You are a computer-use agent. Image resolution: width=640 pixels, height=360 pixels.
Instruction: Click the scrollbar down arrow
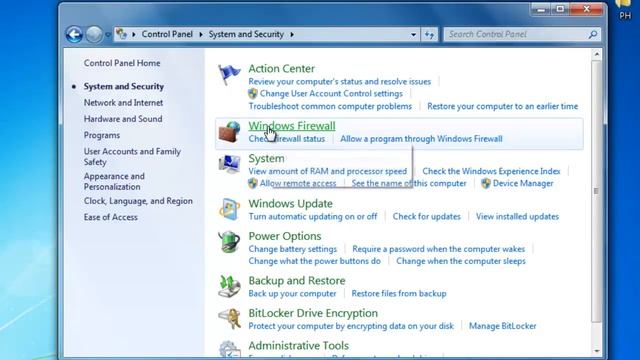[596, 351]
